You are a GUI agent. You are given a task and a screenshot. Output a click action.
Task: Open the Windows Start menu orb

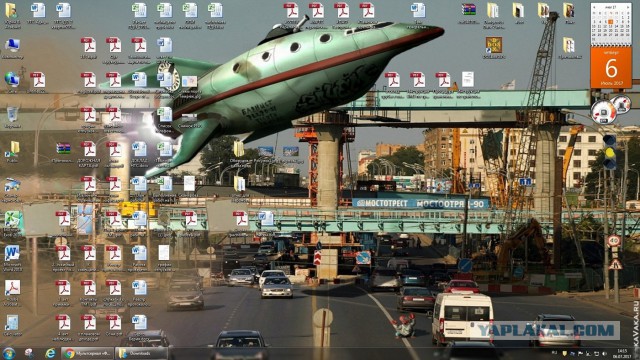(9, 353)
